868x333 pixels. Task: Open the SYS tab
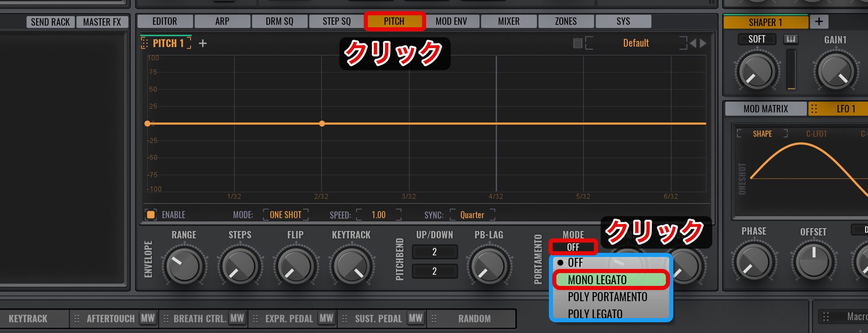coord(623,21)
